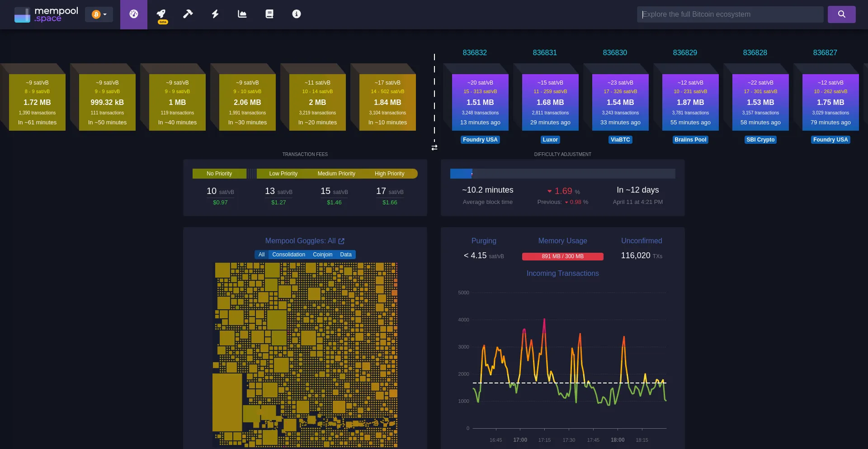This screenshot has height=449, width=868.
Task: Click the red Memory Usage 891 MB bar
Action: pyautogui.click(x=562, y=256)
